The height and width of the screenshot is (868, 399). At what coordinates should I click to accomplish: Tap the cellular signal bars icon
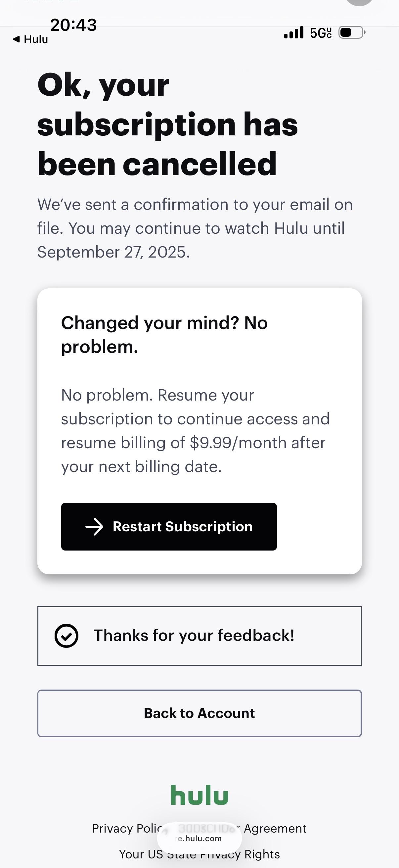coord(293,33)
